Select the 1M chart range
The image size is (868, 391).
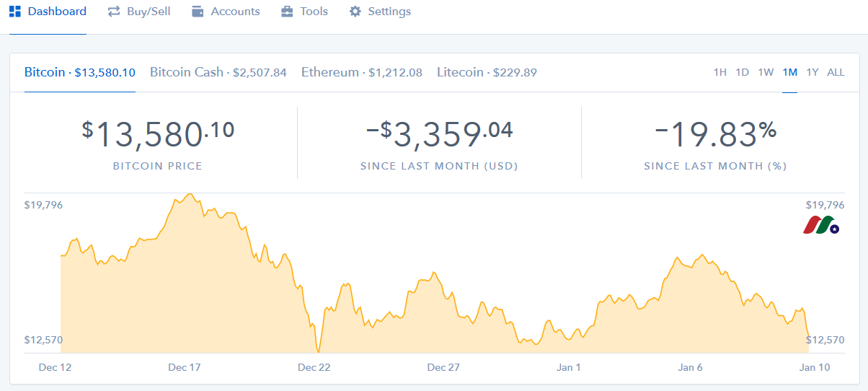pyautogui.click(x=789, y=72)
